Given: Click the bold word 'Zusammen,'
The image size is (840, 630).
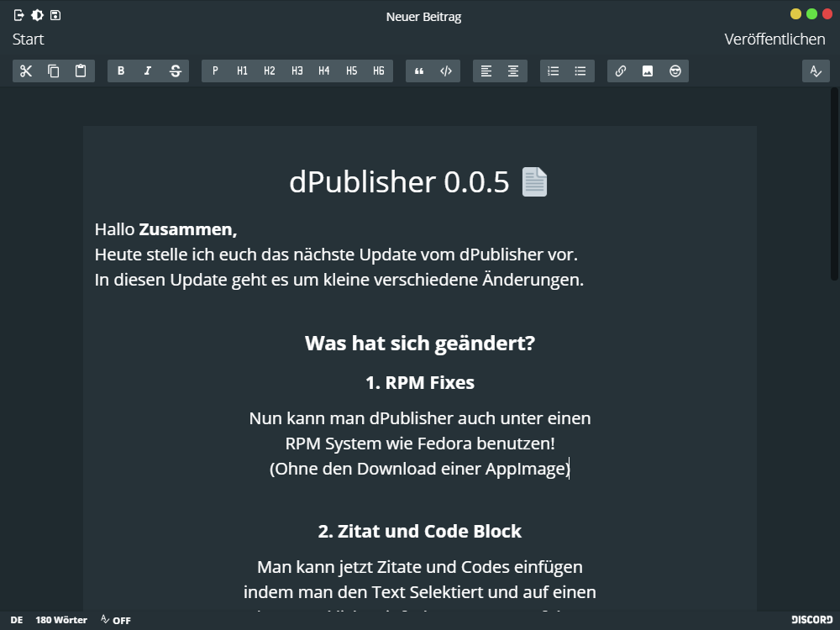Looking at the screenshot, I should point(188,229).
